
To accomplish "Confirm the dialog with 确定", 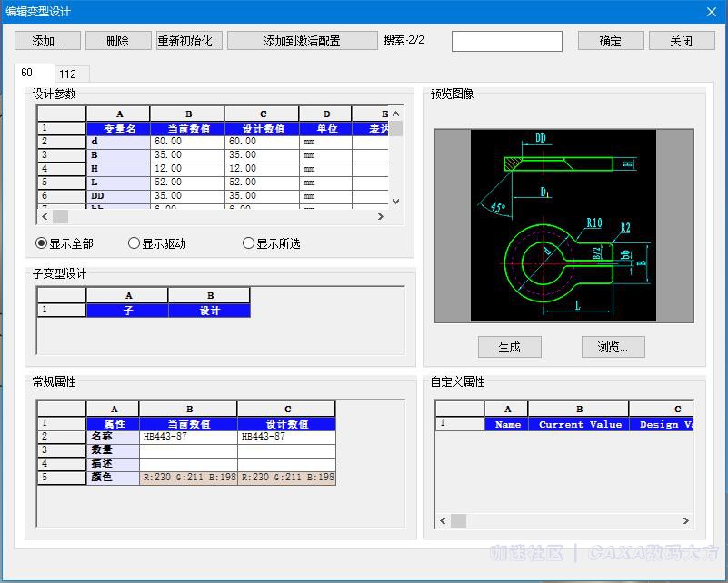I will (x=611, y=41).
